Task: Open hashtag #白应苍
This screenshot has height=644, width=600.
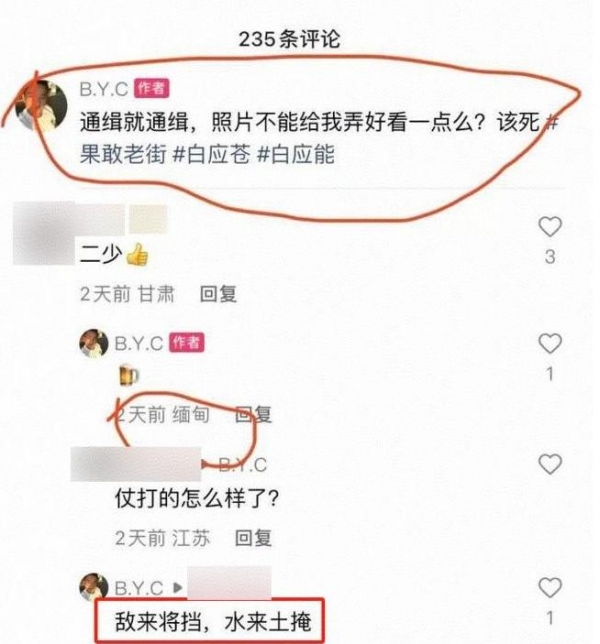Action: [211, 154]
